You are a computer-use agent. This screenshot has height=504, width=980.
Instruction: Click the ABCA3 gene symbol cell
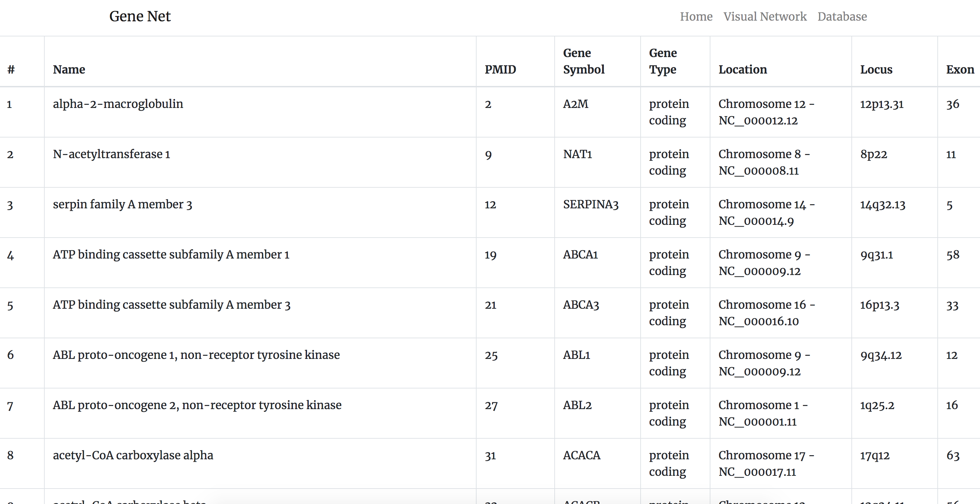[580, 305]
